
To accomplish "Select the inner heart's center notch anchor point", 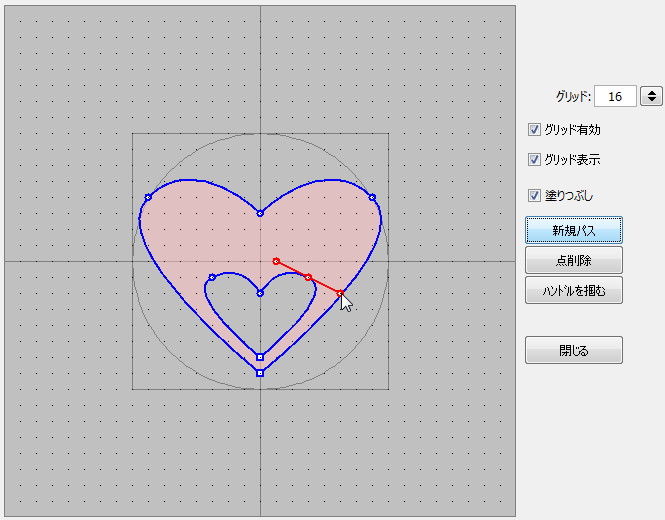I will 260,293.
